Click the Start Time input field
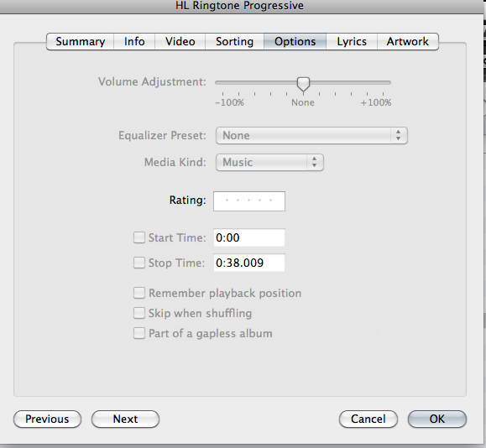Image resolution: width=486 pixels, height=448 pixels. pyautogui.click(x=249, y=237)
